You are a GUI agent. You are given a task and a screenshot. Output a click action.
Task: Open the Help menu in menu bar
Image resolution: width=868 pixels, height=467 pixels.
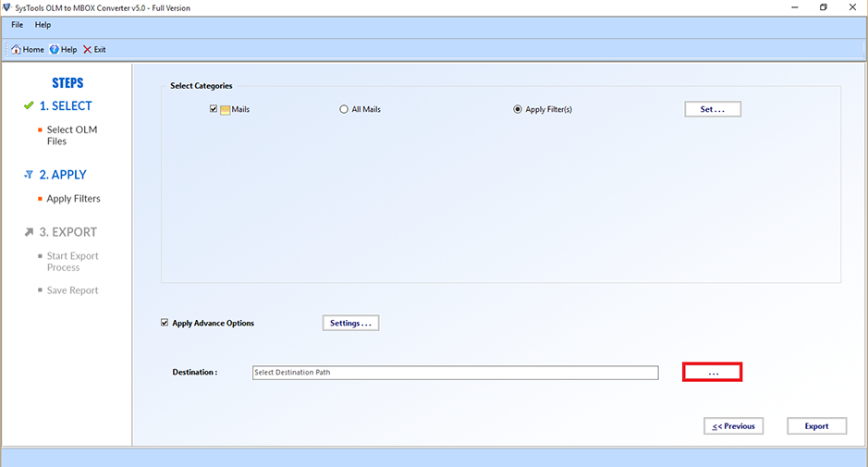tap(43, 25)
